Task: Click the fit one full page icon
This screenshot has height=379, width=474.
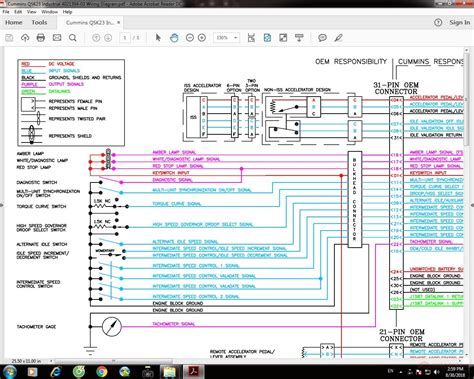Action: click(x=267, y=38)
